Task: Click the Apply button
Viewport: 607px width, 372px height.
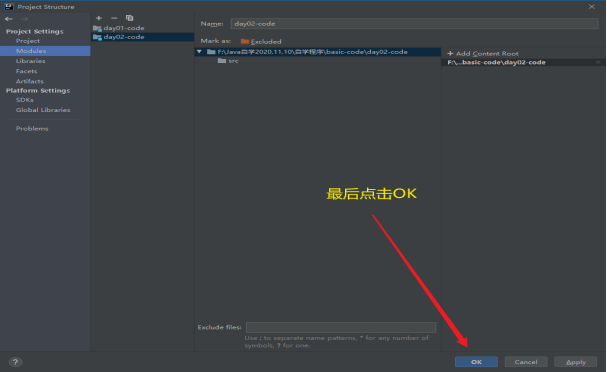Action: point(576,362)
